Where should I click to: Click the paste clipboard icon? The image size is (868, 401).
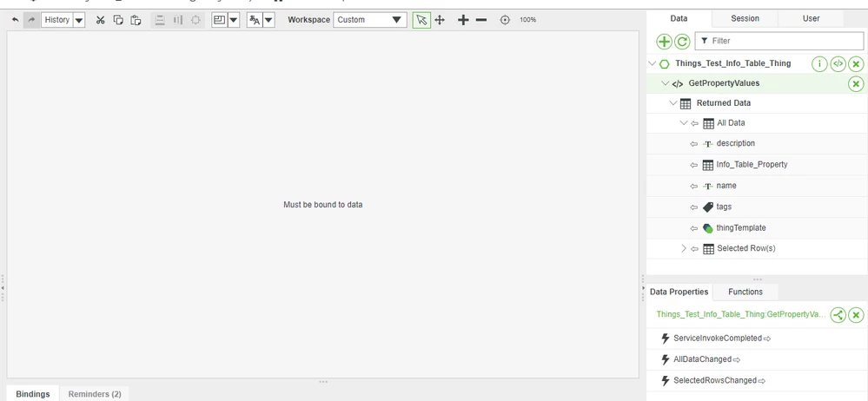coord(136,20)
